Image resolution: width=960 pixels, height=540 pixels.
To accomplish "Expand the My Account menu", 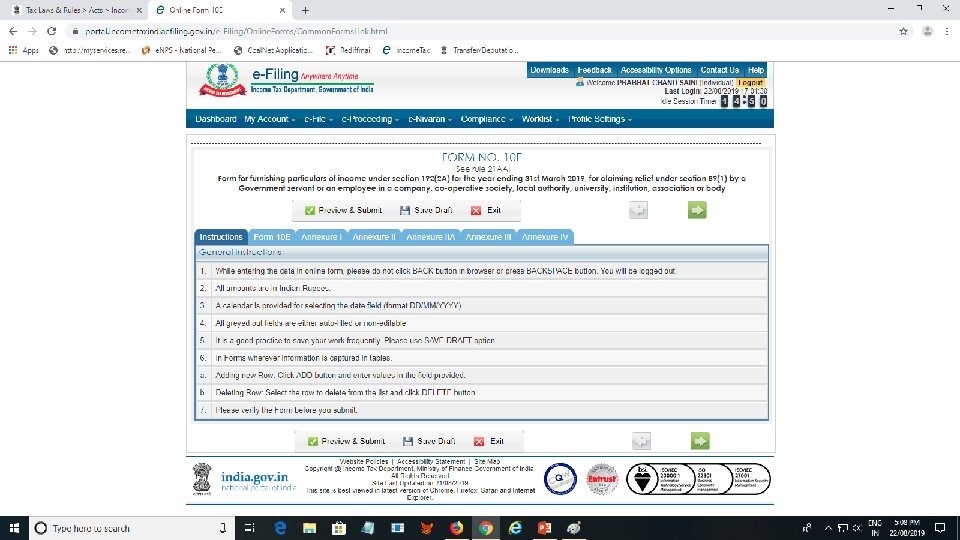I will [269, 119].
